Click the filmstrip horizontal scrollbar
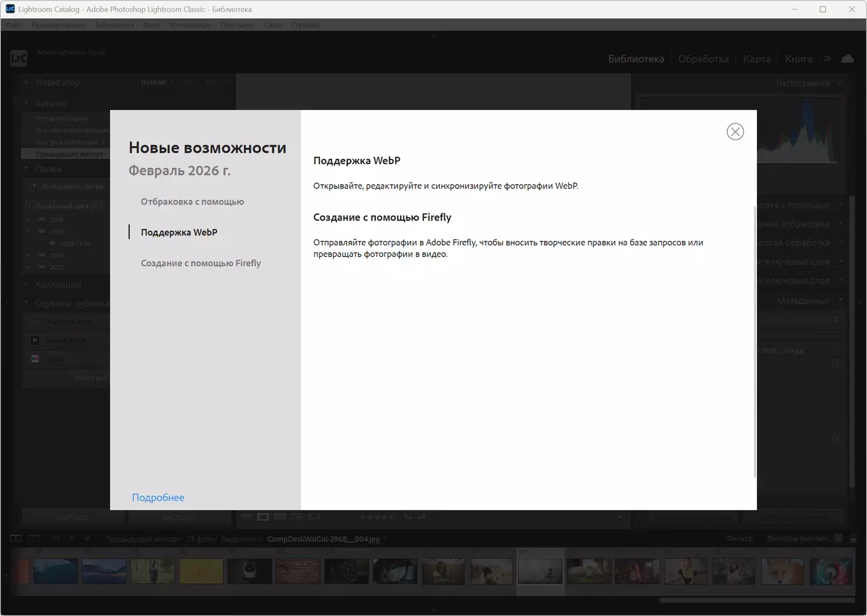This screenshot has width=867, height=616. pyautogui.click(x=757, y=600)
